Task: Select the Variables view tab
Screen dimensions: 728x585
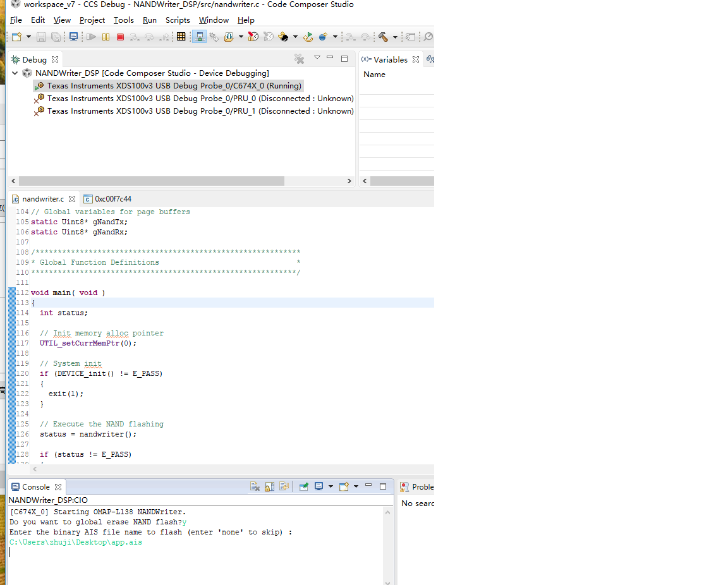Action: click(391, 60)
